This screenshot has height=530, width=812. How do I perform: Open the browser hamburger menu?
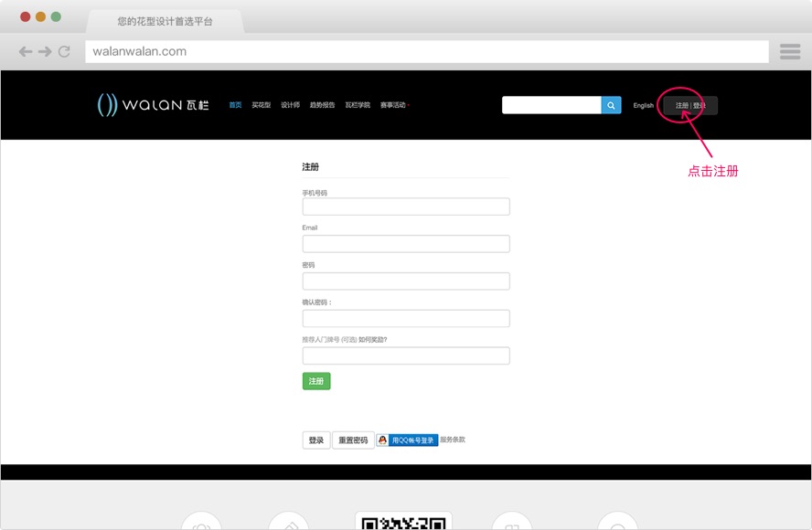point(790,52)
